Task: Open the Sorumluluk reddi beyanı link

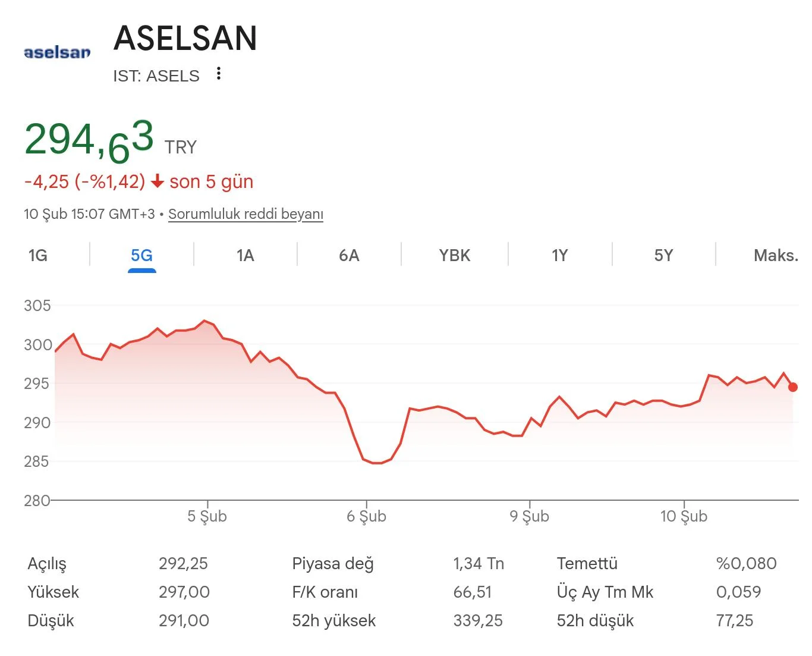Action: coord(246,214)
